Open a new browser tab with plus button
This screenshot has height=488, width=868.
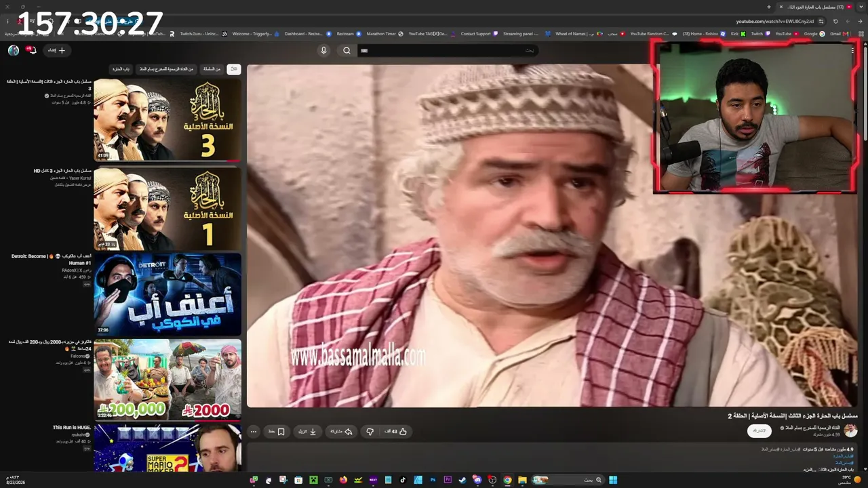click(769, 7)
